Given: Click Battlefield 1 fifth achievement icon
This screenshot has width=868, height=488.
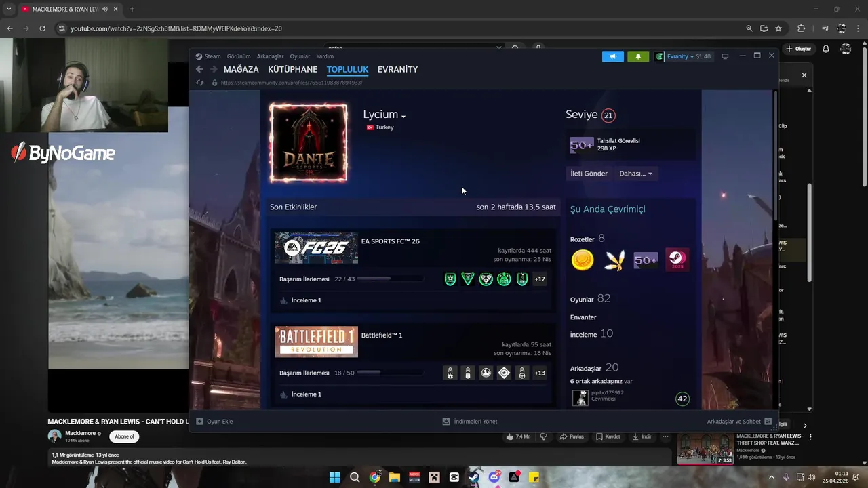Looking at the screenshot, I should click(522, 373).
